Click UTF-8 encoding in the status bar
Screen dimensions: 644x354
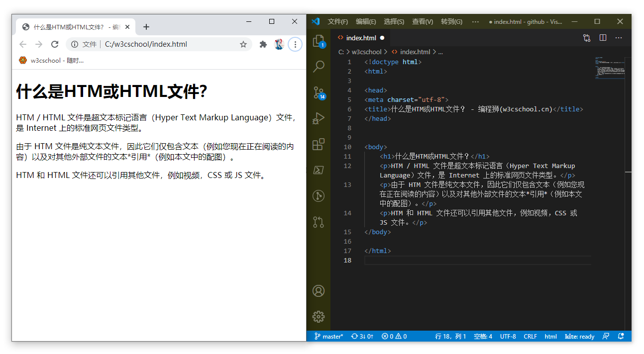click(508, 336)
